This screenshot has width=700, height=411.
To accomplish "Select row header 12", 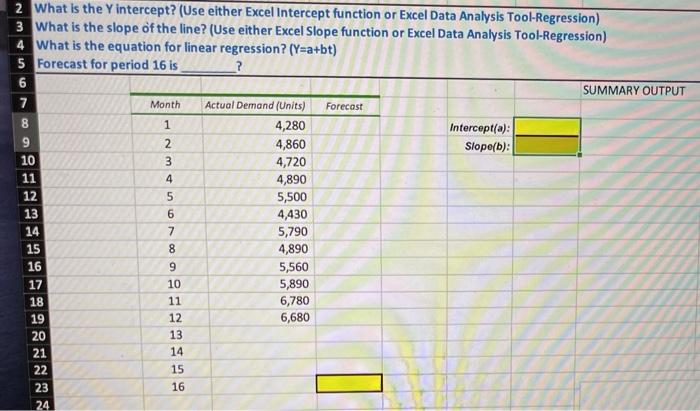I will point(30,196).
